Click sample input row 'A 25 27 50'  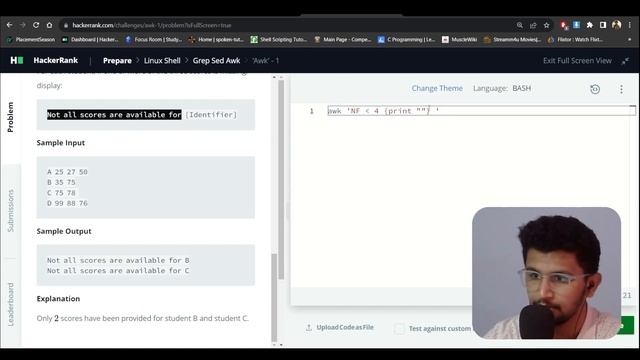pyautogui.click(x=67, y=172)
